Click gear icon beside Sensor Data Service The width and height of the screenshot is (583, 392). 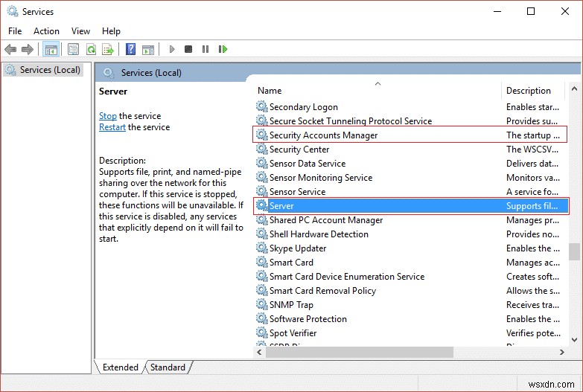pos(262,163)
